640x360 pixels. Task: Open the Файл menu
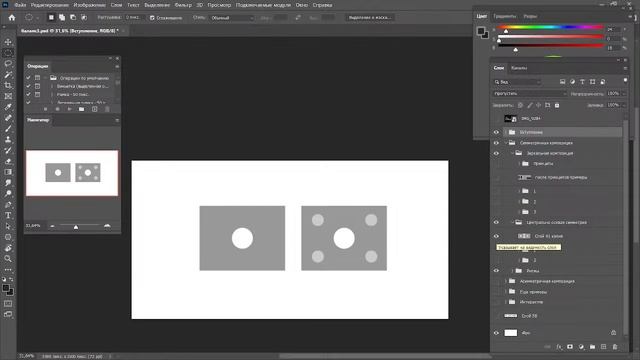click(x=20, y=5)
